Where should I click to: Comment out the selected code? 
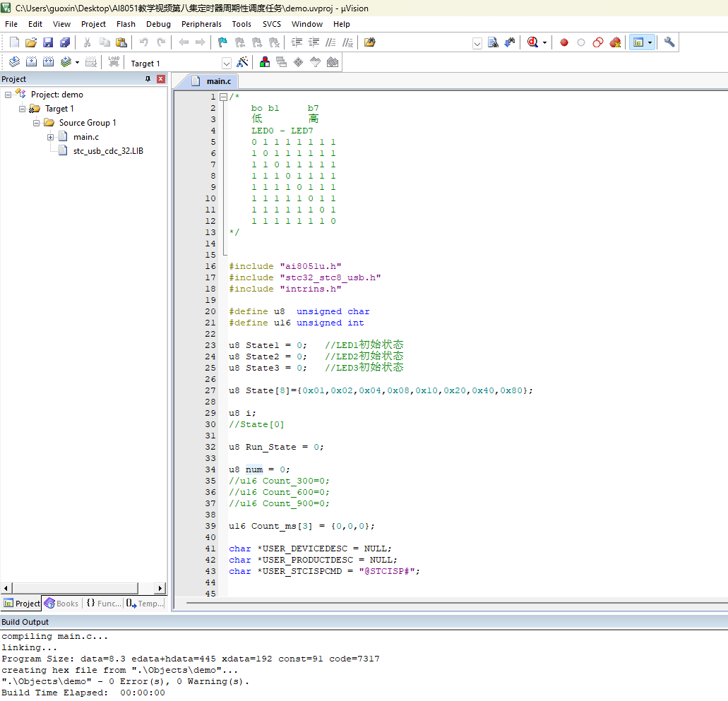pos(330,43)
